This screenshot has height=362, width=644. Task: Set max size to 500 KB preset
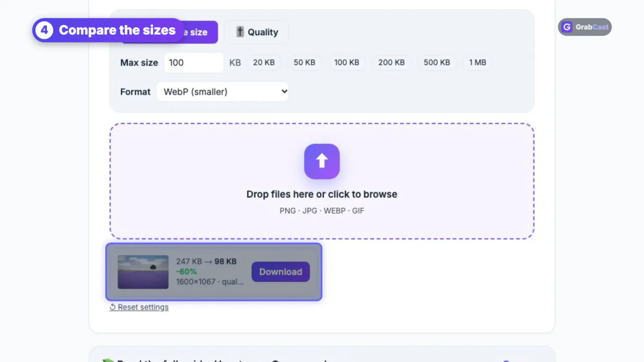(x=437, y=62)
